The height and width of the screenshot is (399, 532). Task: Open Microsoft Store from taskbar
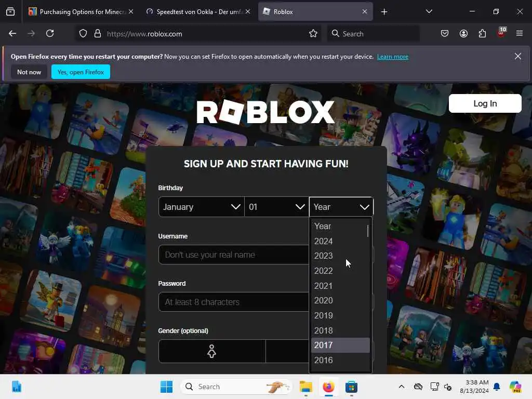351,387
